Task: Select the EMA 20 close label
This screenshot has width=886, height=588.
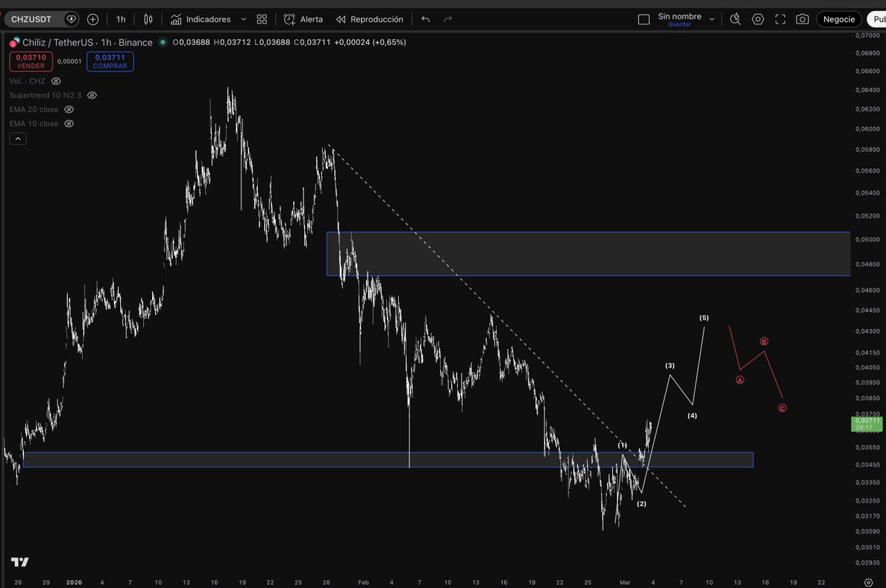Action: click(x=34, y=109)
